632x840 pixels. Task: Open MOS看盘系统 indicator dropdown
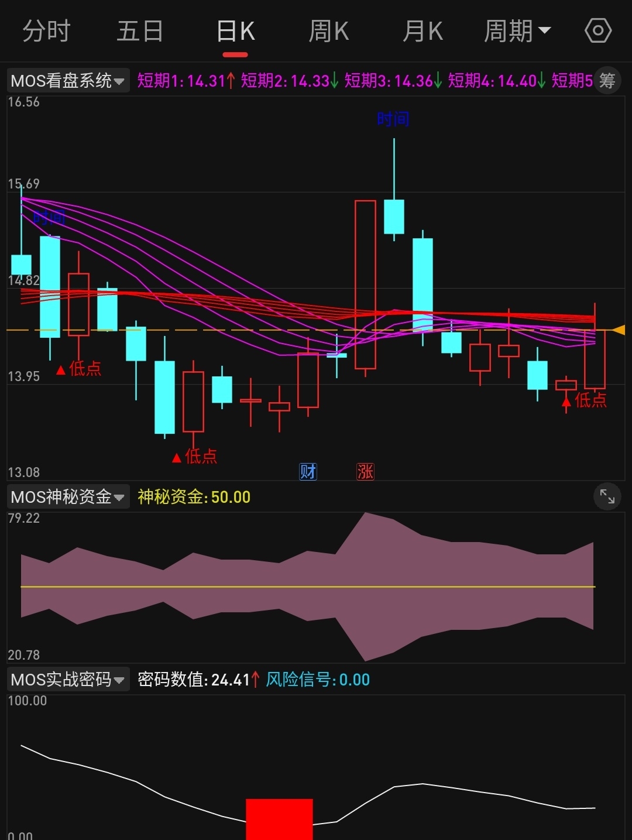(68, 80)
